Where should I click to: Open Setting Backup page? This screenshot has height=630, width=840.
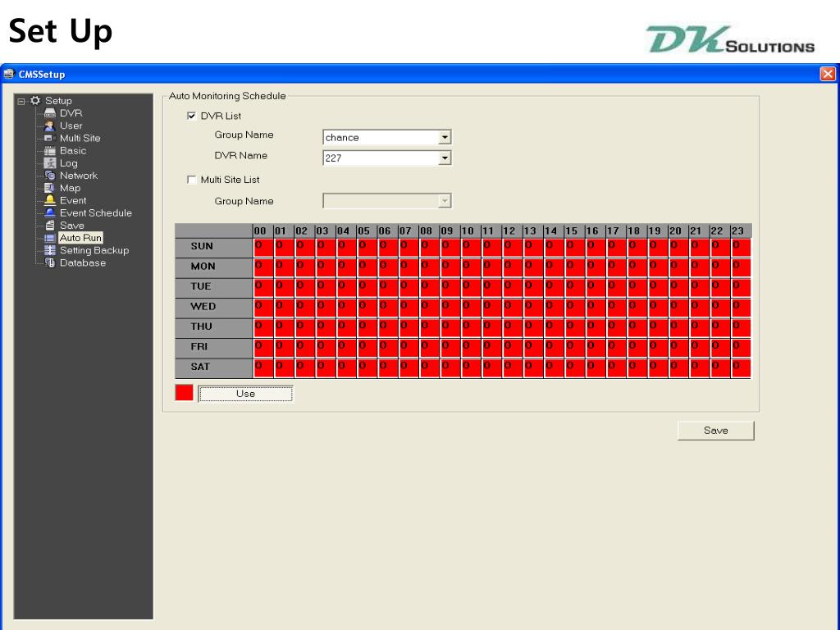pos(94,250)
